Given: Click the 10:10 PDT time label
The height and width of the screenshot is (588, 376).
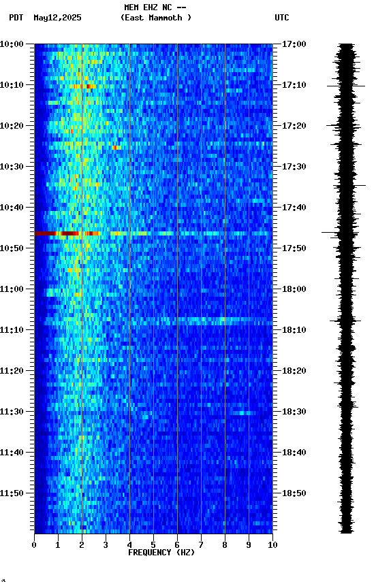Looking at the screenshot, I should tap(12, 85).
